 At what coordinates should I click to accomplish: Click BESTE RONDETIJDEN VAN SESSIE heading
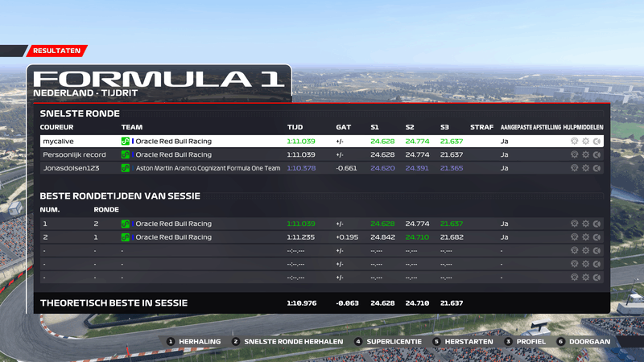120,196
